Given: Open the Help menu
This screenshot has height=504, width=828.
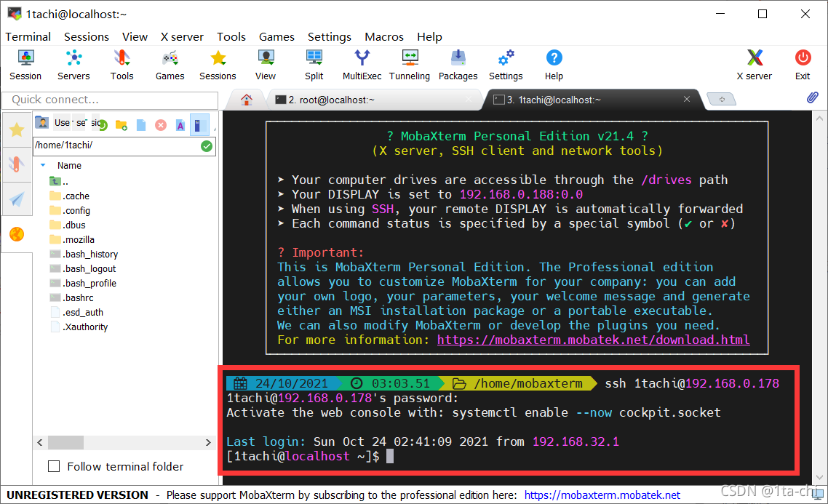Looking at the screenshot, I should 429,37.
